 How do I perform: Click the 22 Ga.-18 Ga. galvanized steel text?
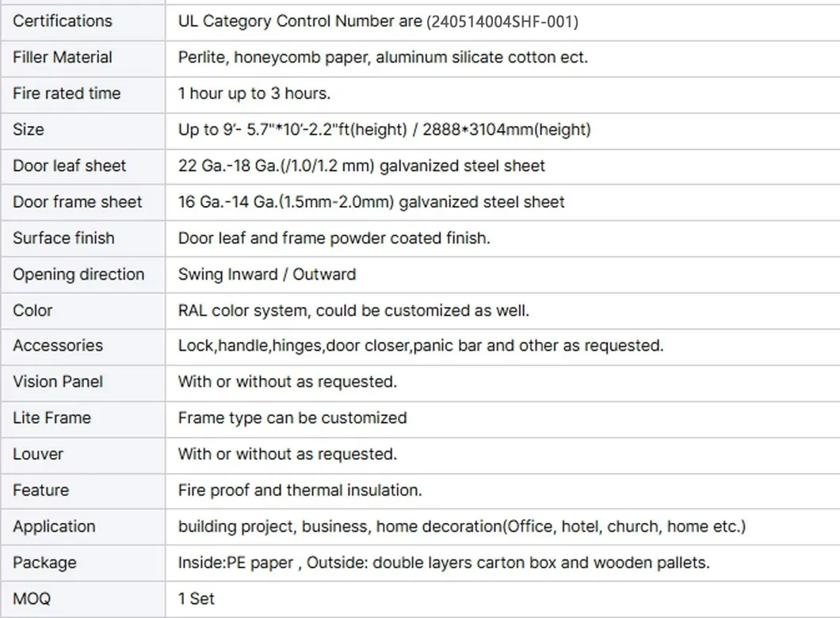(361, 166)
